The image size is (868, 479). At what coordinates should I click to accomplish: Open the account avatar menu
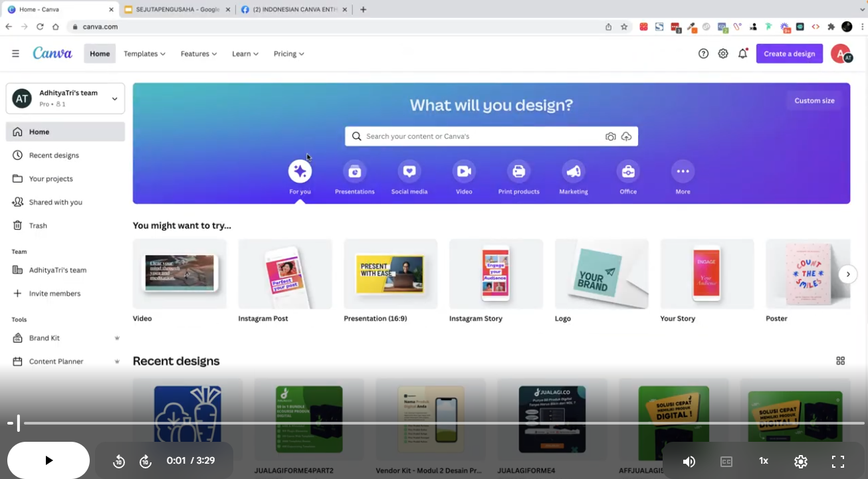pyautogui.click(x=841, y=54)
